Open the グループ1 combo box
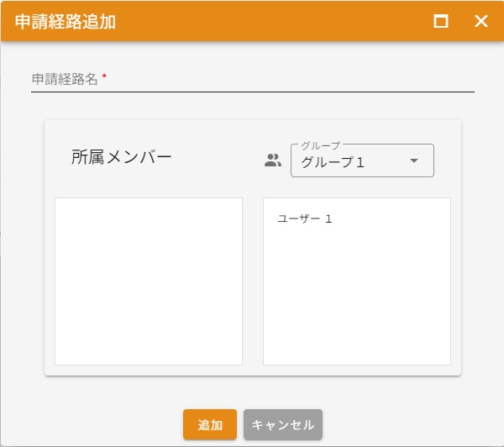Screen dimensions: 504x447 pyautogui.click(x=353, y=162)
